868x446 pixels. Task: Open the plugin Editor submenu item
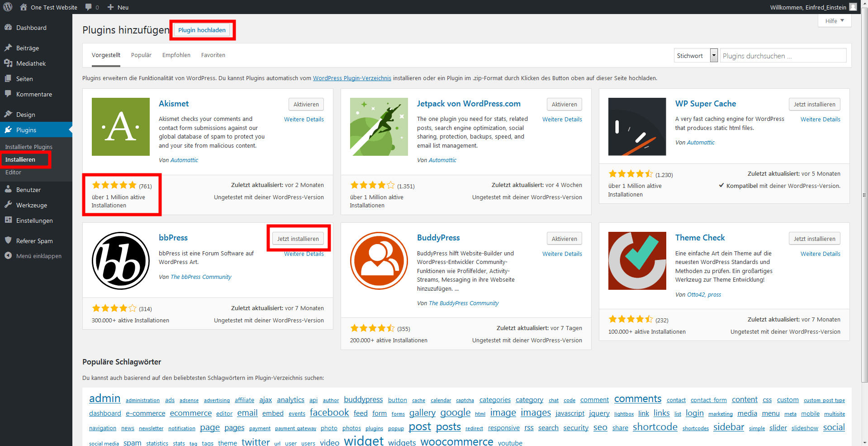coord(13,172)
